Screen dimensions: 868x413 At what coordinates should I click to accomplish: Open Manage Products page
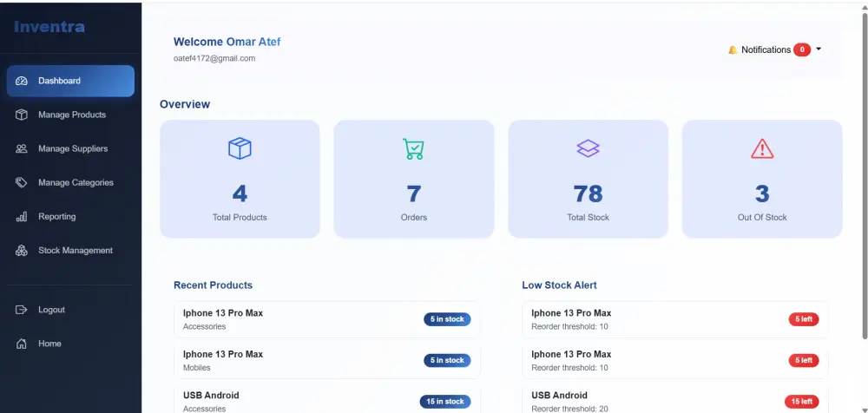click(70, 115)
